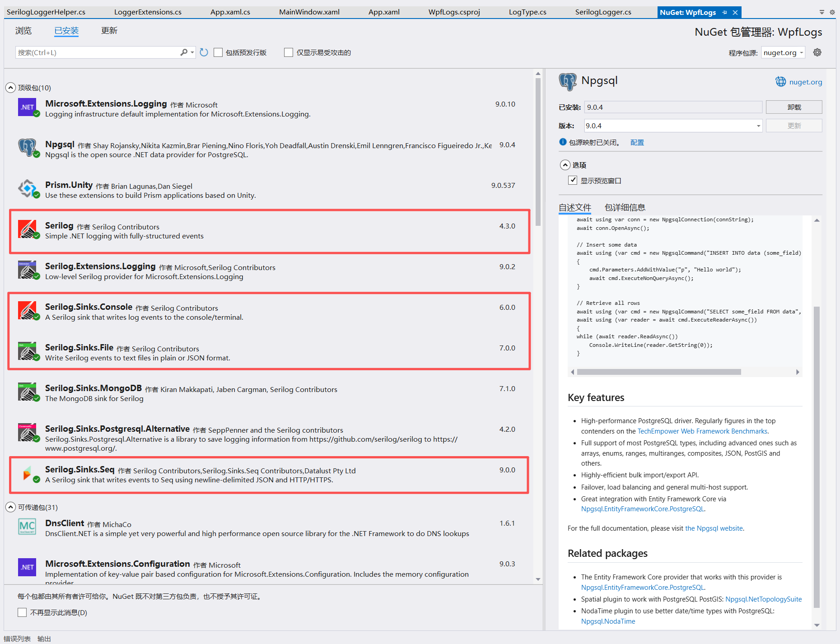Click the refresh icon beside search box
The image size is (840, 644).
click(204, 52)
